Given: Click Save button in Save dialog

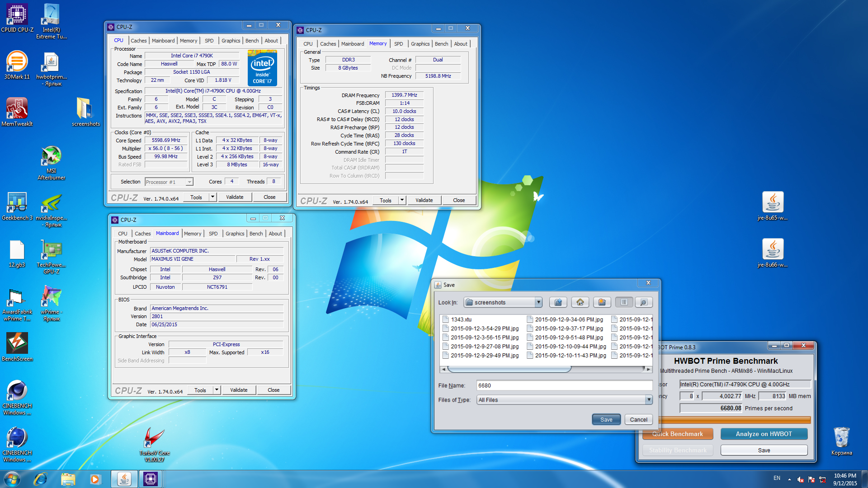Looking at the screenshot, I should 606,419.
